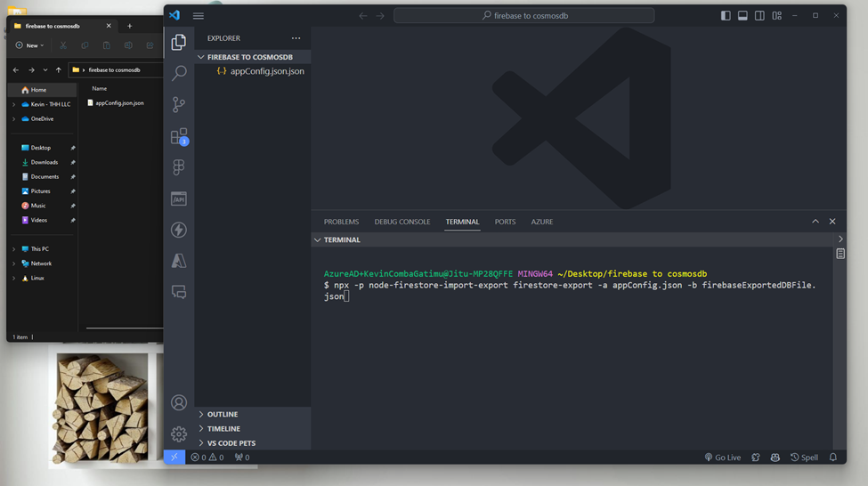Click Cut icon in File Explorer toolbar

point(63,45)
